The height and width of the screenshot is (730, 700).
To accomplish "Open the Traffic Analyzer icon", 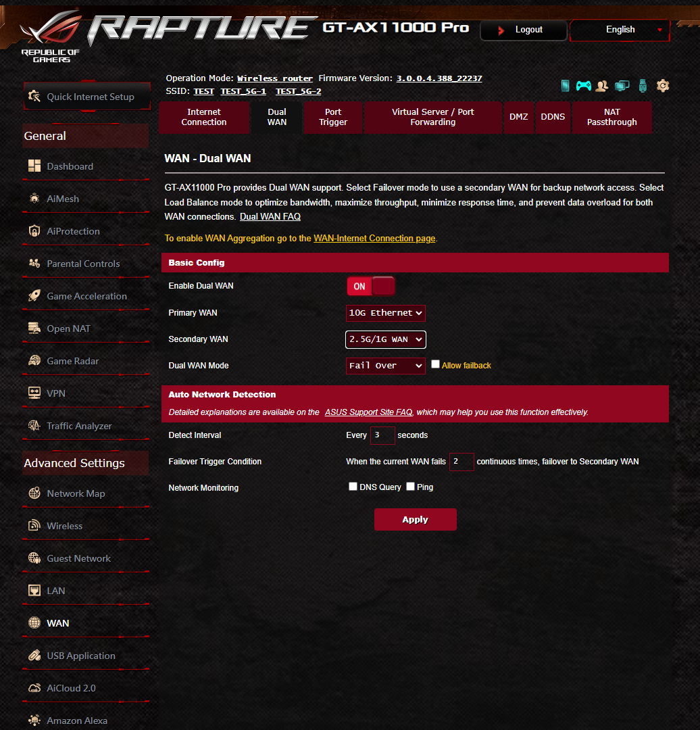I will 34,426.
